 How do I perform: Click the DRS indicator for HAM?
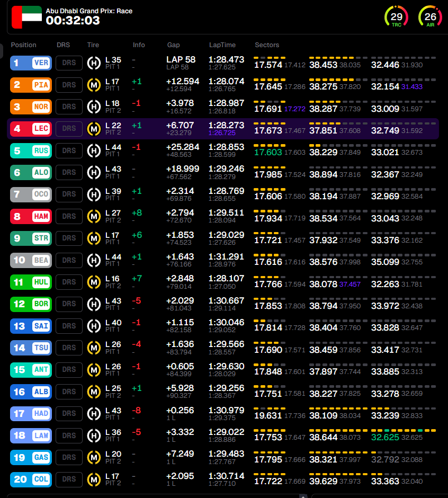pos(69,216)
